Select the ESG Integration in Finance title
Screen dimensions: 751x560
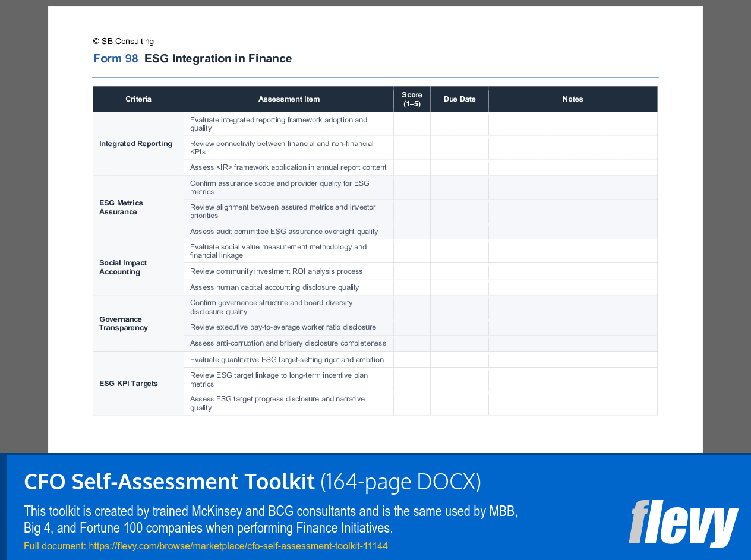coord(217,58)
